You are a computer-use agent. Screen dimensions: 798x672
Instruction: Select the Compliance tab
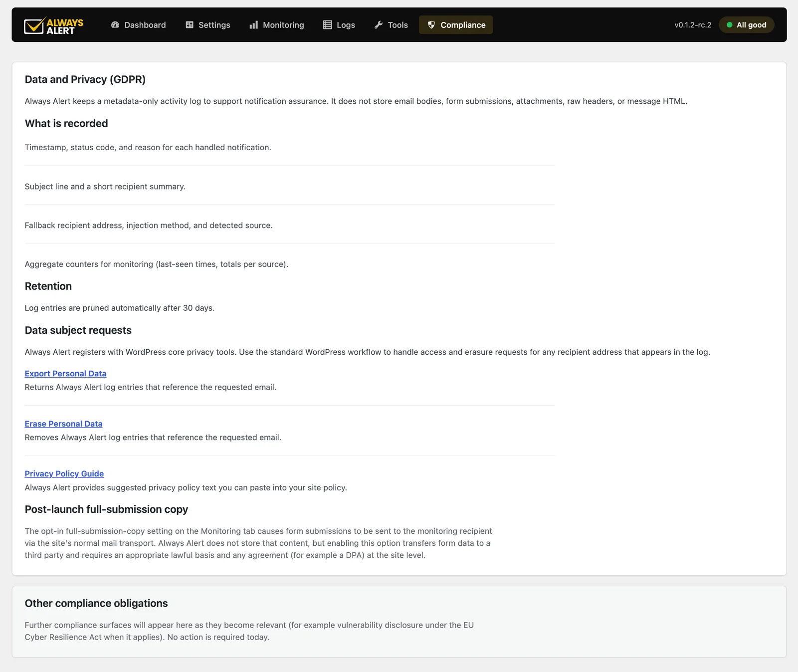(x=456, y=25)
